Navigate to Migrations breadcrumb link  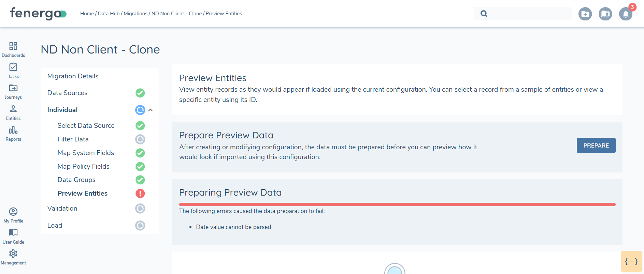click(x=135, y=14)
